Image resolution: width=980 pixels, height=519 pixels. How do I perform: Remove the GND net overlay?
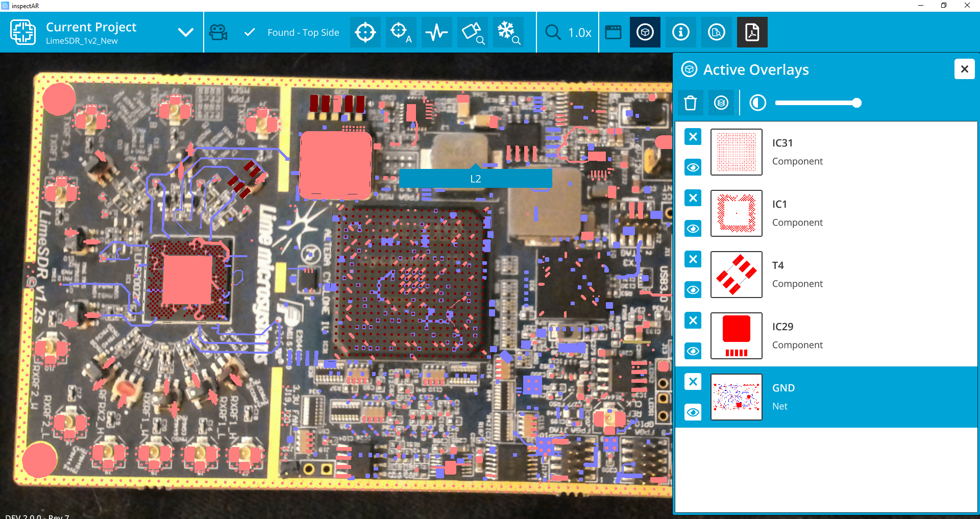pos(693,382)
